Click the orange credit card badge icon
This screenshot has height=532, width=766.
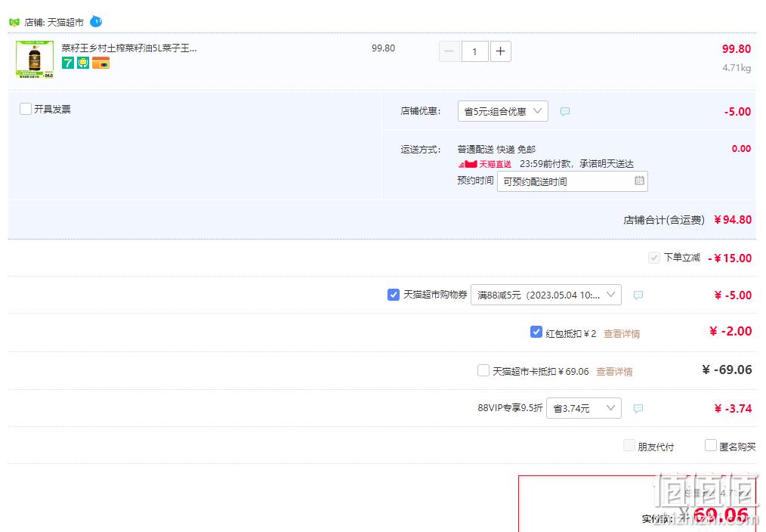click(100, 63)
